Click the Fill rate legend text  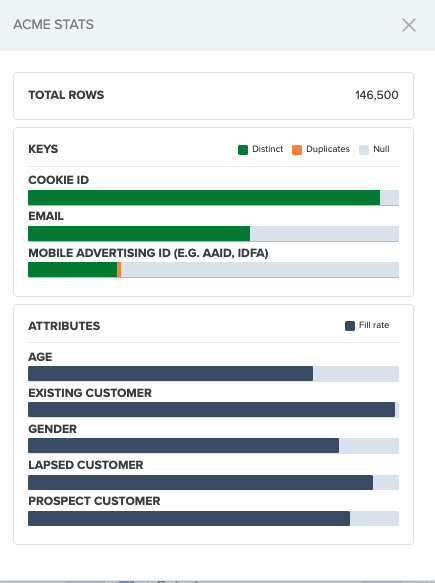click(374, 325)
